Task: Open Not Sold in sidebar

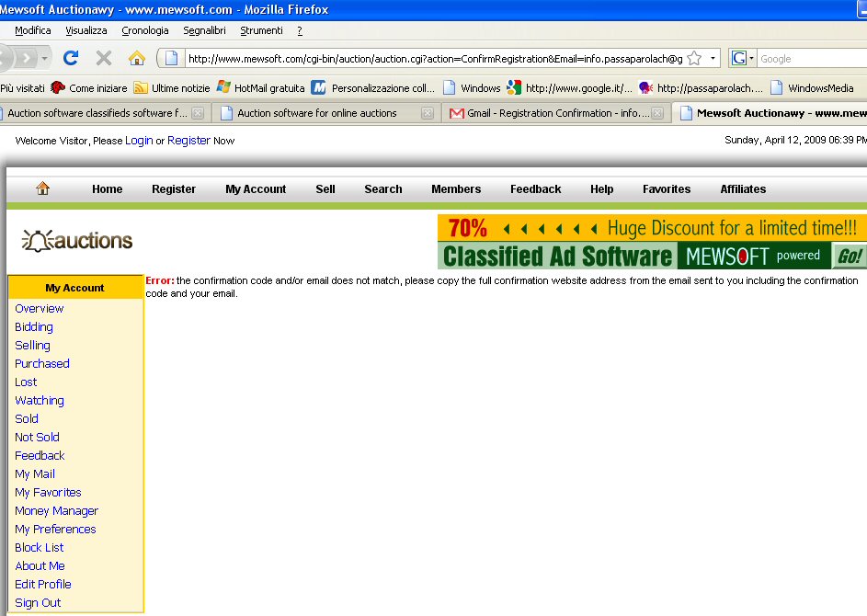Action: coord(37,438)
